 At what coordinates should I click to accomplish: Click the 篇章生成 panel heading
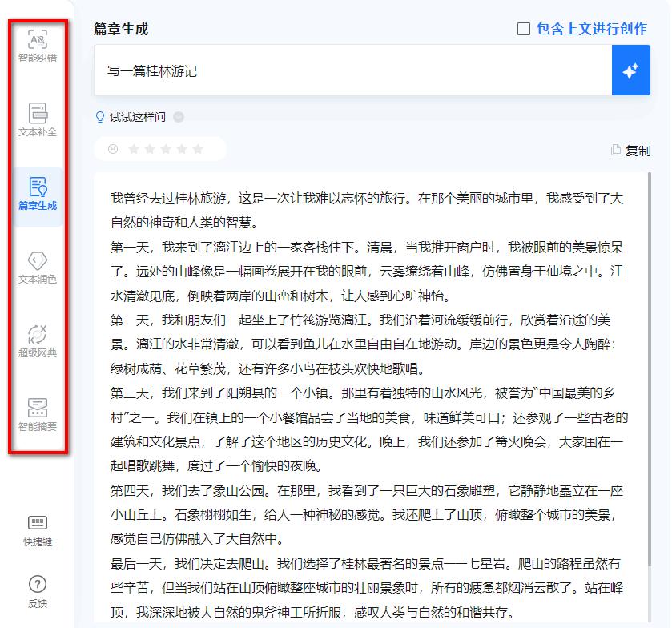coord(121,29)
